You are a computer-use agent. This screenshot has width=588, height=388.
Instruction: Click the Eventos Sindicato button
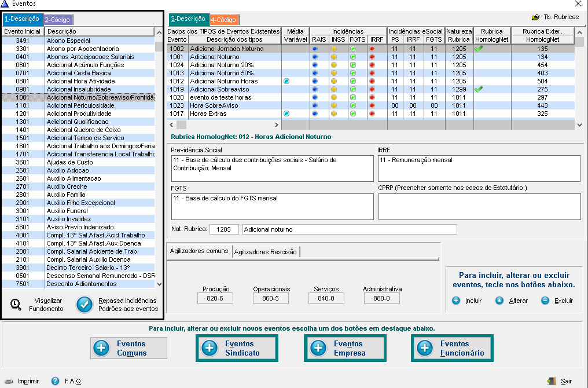[237, 348]
